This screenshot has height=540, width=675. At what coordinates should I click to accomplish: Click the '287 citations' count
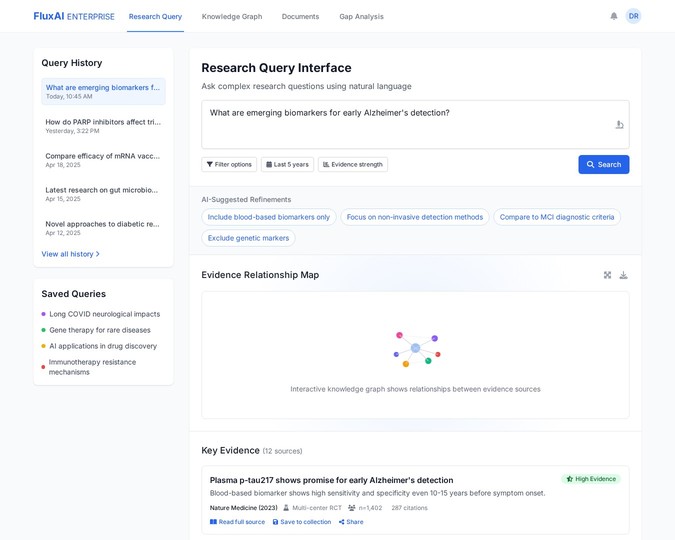coord(409,508)
